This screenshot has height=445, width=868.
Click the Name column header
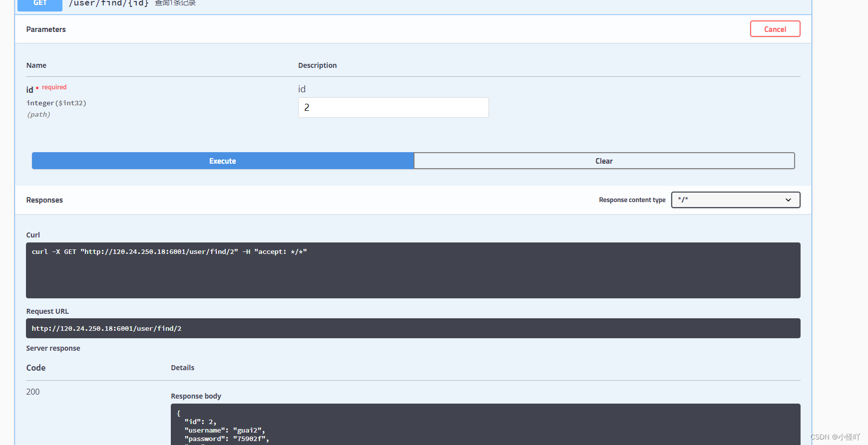pyautogui.click(x=36, y=65)
